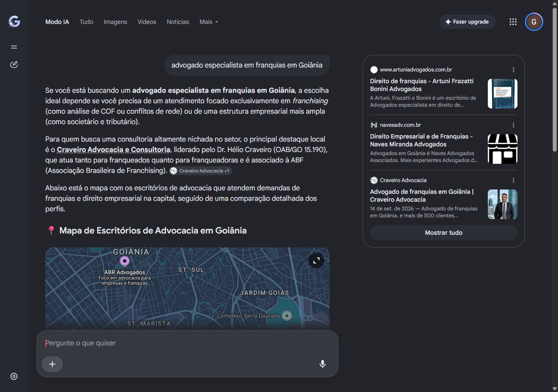Screen dimensions: 558x392
Task: Click the Naves Miranda storefront thumbnail
Action: [x=503, y=149]
